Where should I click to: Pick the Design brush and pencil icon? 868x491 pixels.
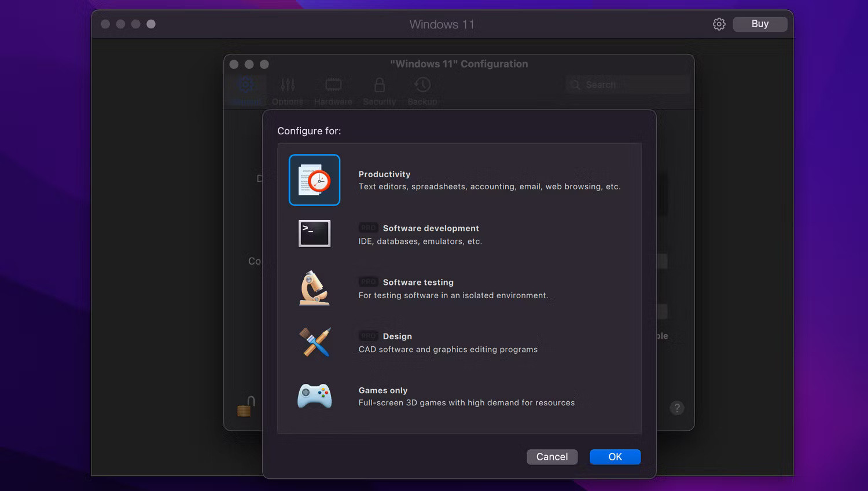click(314, 342)
